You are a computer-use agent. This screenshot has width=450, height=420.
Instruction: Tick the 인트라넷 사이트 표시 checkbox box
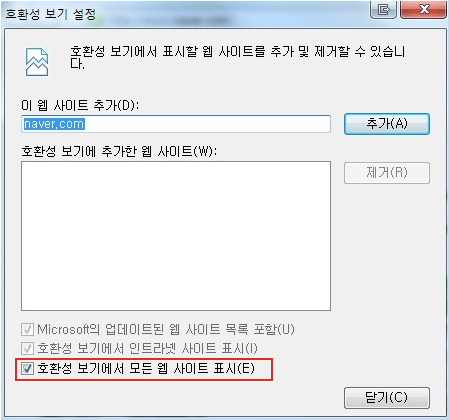[x=27, y=349]
